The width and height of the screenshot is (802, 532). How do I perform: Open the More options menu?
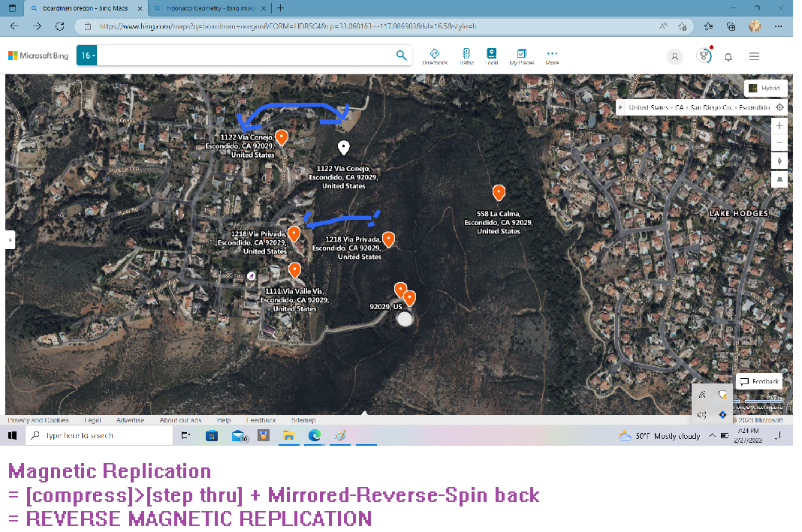[552, 56]
